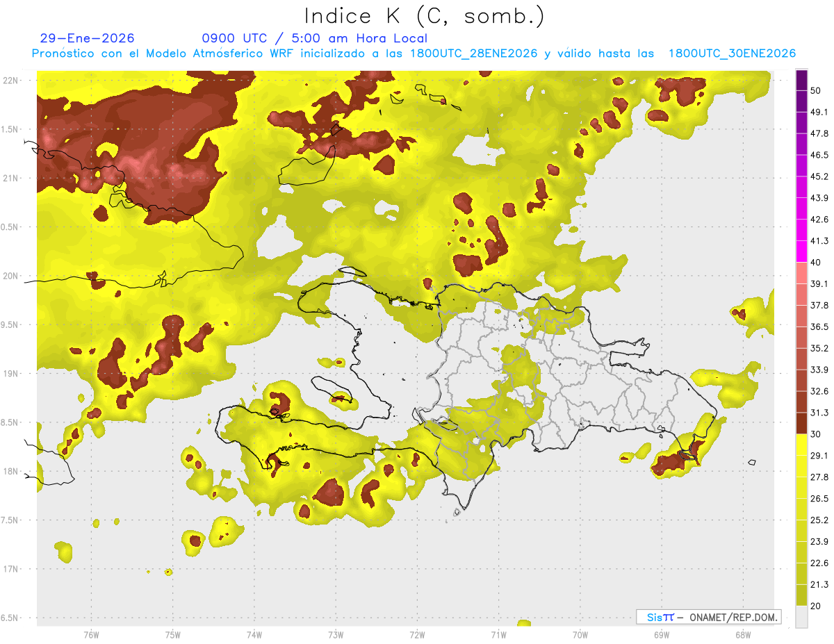Click the '21.3' color scale value

[819, 584]
